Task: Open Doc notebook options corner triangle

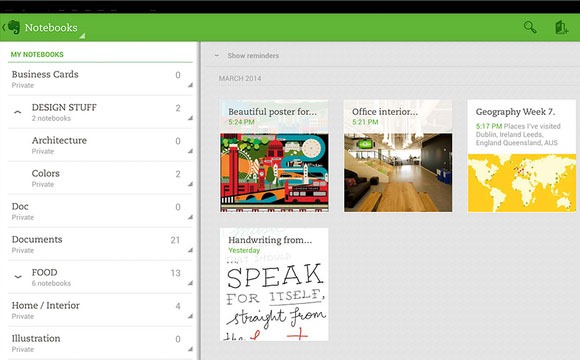Action: tap(190, 217)
